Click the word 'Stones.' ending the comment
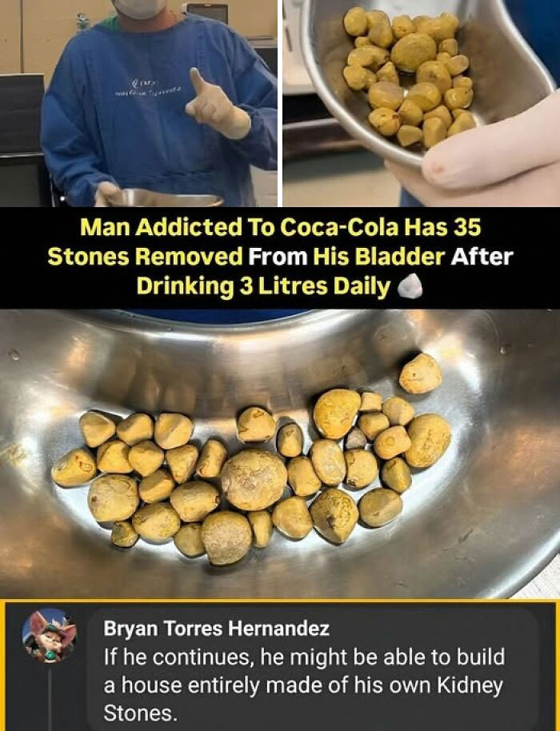Image resolution: width=560 pixels, height=731 pixels. pos(140,713)
